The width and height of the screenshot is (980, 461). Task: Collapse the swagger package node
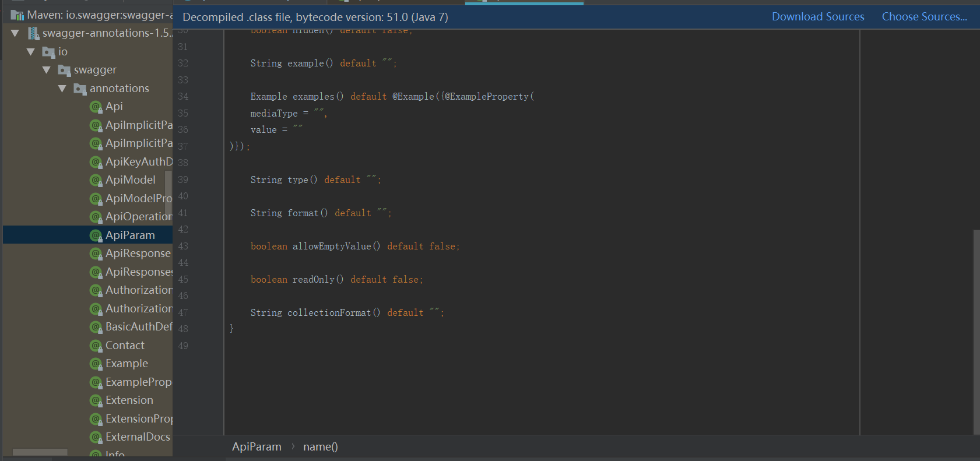click(x=47, y=70)
